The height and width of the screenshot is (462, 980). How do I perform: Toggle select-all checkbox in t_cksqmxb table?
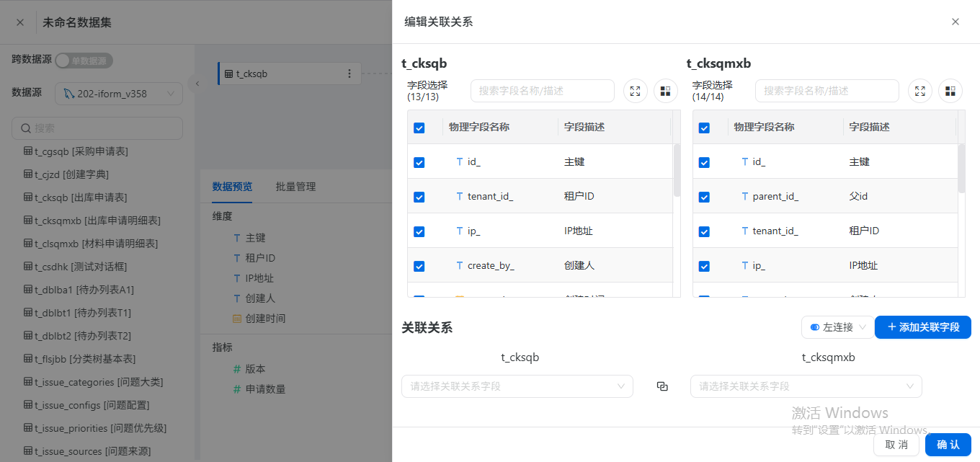[x=705, y=128]
